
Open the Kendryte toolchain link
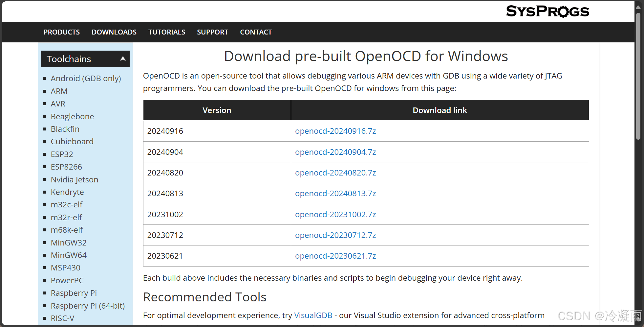(x=67, y=192)
